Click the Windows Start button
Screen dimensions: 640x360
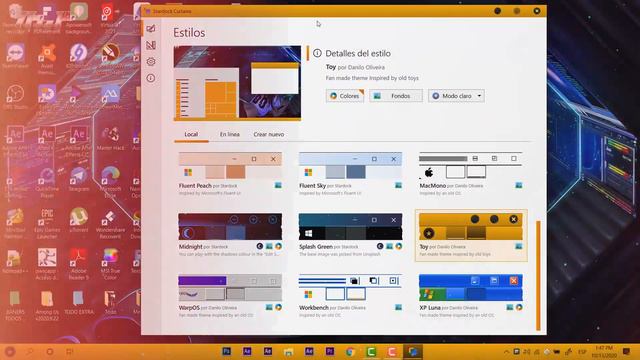pos(10,351)
